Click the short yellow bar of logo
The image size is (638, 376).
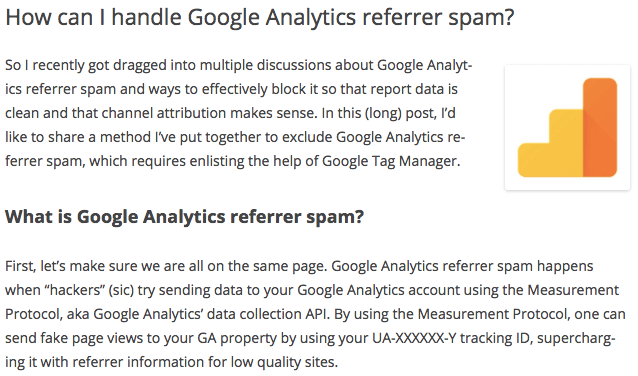pyautogui.click(x=533, y=160)
